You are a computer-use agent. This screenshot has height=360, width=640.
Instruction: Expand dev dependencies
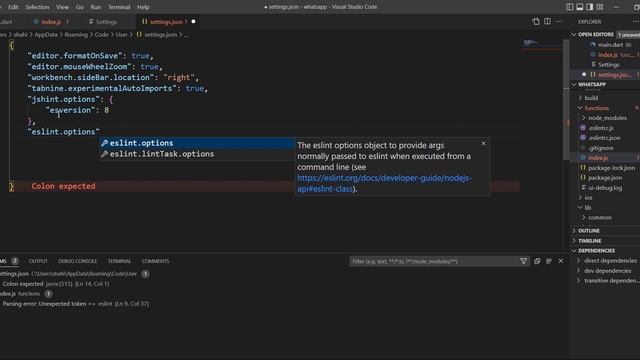coord(607,271)
